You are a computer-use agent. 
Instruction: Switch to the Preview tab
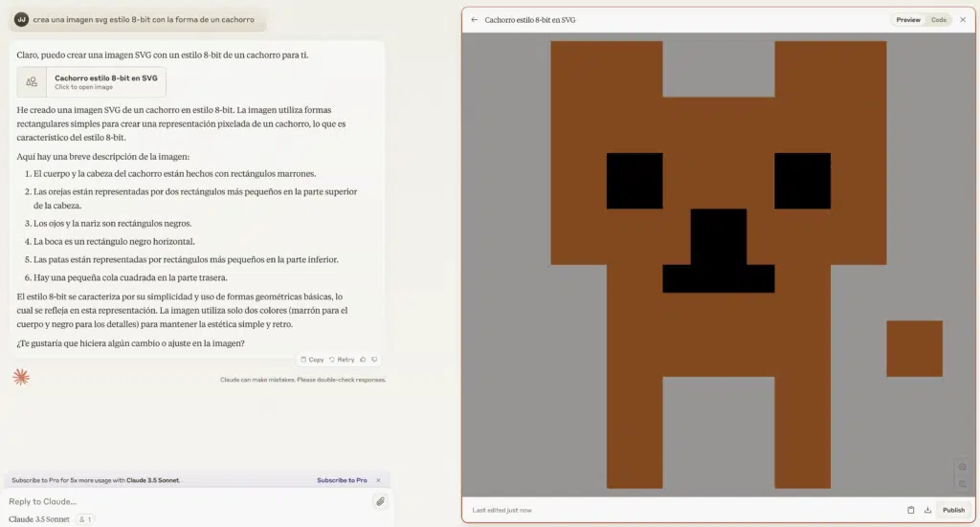908,20
